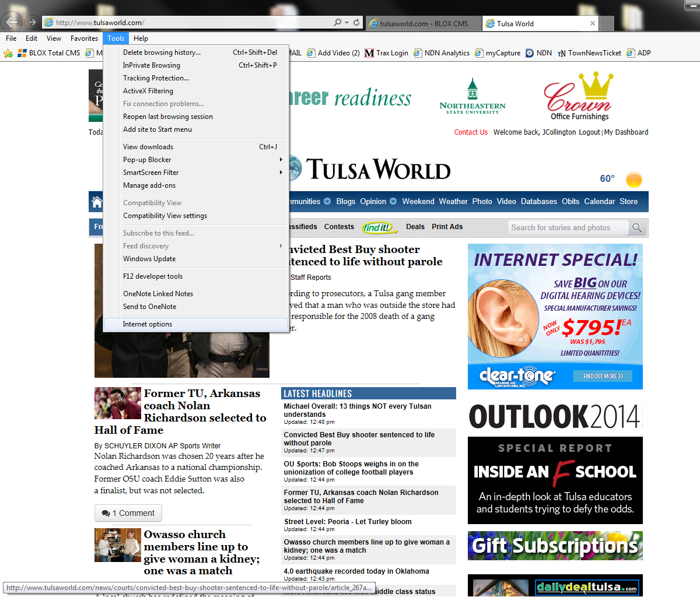This screenshot has width=700, height=597.
Task: Expand the Pop-up Blocker submenu
Action: (x=196, y=160)
